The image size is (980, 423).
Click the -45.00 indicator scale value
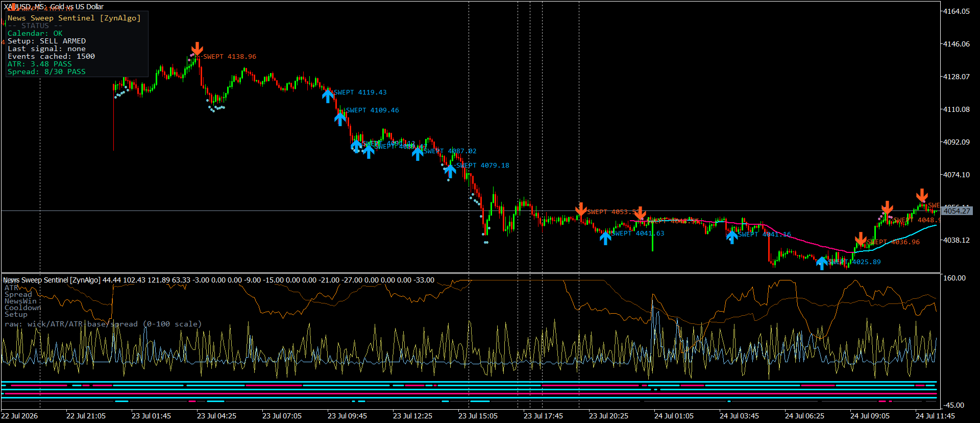[x=953, y=405]
